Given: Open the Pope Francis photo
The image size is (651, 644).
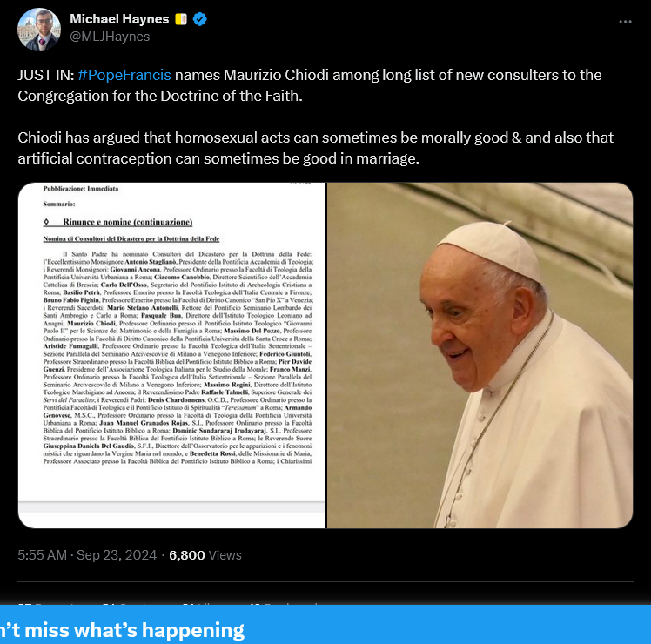Looking at the screenshot, I should (480, 355).
